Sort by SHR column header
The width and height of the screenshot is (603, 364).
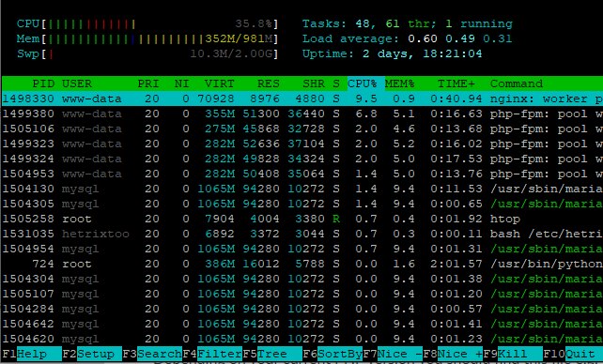coord(314,83)
